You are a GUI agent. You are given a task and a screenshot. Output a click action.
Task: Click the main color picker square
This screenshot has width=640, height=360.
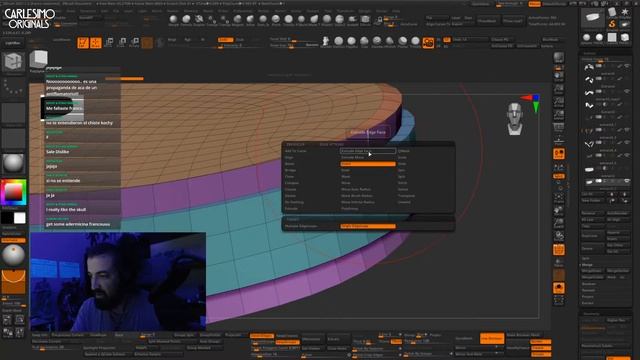point(13,192)
